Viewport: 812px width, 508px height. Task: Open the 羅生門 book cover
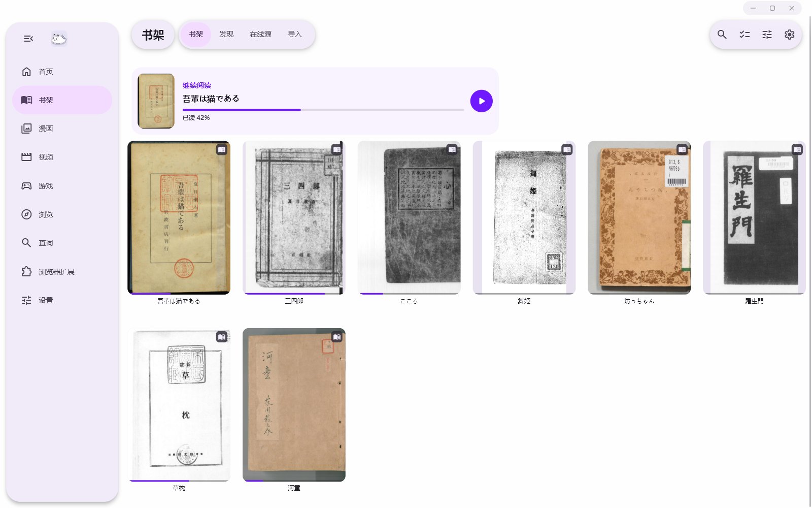[x=754, y=217]
